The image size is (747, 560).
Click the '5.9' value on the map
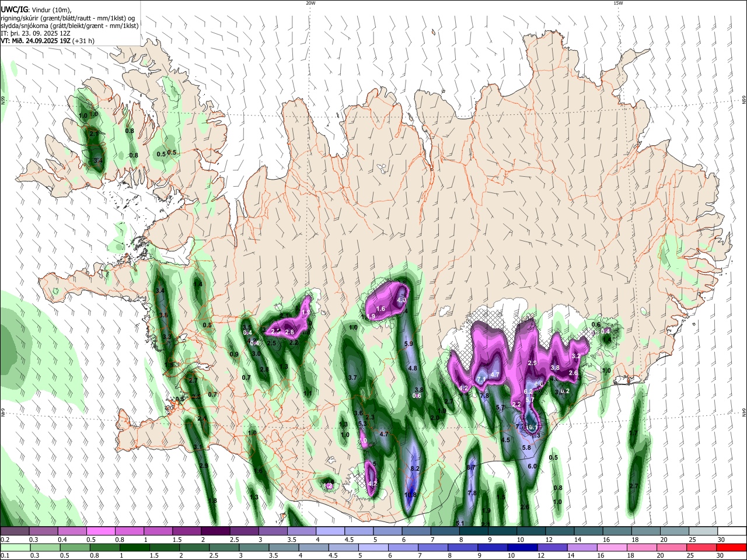pyautogui.click(x=409, y=344)
